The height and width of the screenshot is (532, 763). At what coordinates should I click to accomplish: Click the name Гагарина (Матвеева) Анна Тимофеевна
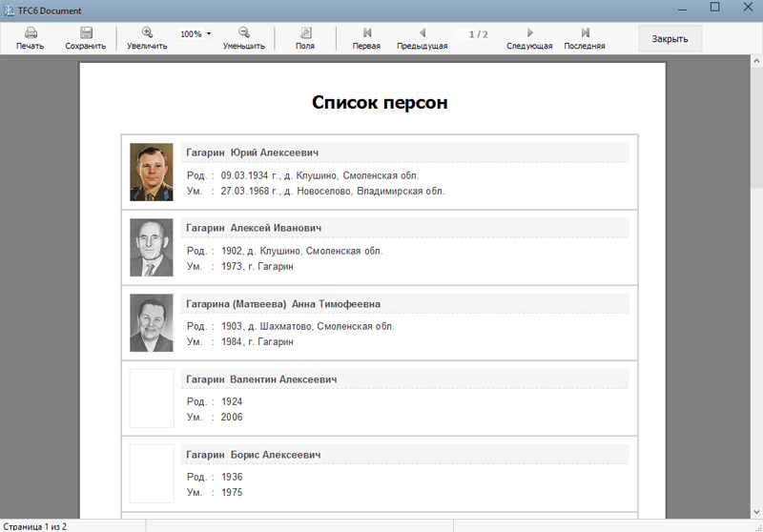[283, 304]
